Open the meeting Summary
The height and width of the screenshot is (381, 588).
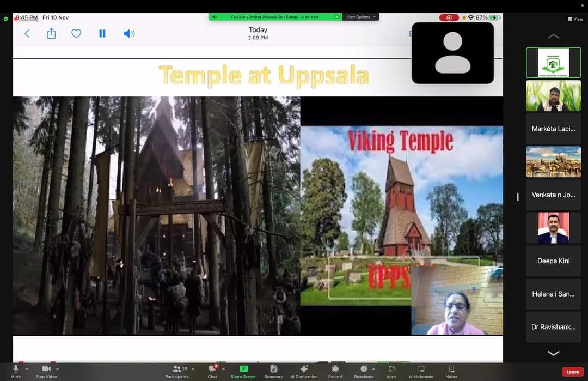pos(273,371)
